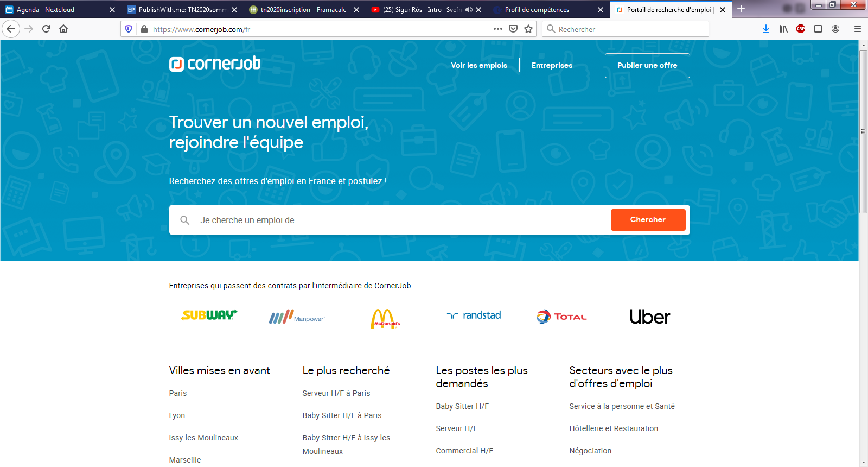Image resolution: width=868 pixels, height=467 pixels.
Task: Open a new browser tab
Action: pos(741,9)
